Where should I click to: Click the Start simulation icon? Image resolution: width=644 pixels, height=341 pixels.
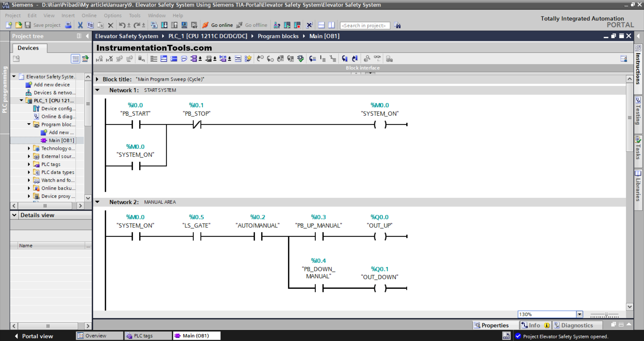point(184,25)
